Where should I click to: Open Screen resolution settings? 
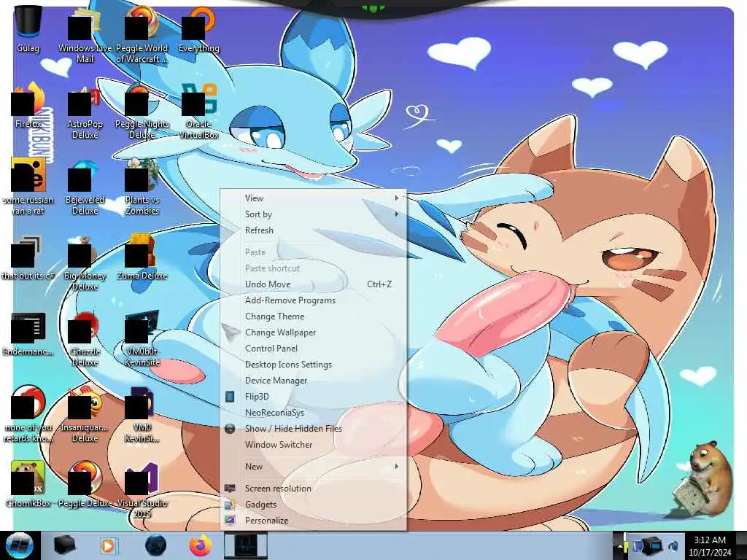[x=314, y=489]
